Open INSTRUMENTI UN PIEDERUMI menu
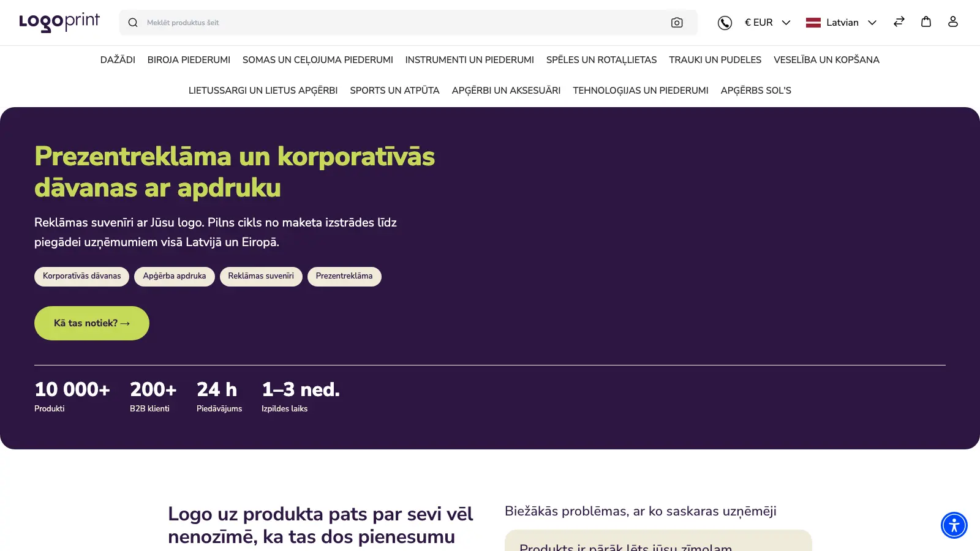The width and height of the screenshot is (980, 551). [470, 60]
